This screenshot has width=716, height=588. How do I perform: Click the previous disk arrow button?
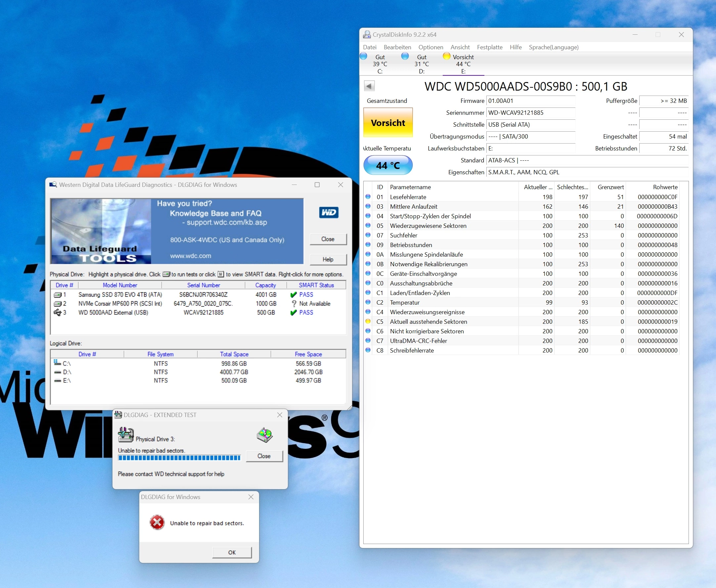[369, 86]
